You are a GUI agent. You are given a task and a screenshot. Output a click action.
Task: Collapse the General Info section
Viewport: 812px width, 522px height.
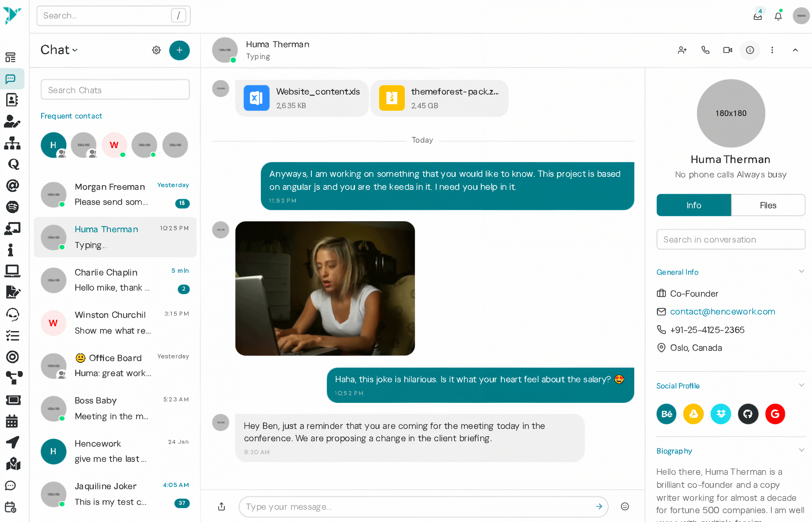(x=801, y=271)
